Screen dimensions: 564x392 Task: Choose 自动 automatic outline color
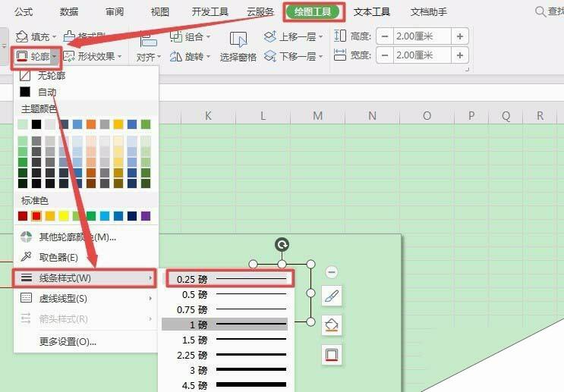pyautogui.click(x=86, y=92)
